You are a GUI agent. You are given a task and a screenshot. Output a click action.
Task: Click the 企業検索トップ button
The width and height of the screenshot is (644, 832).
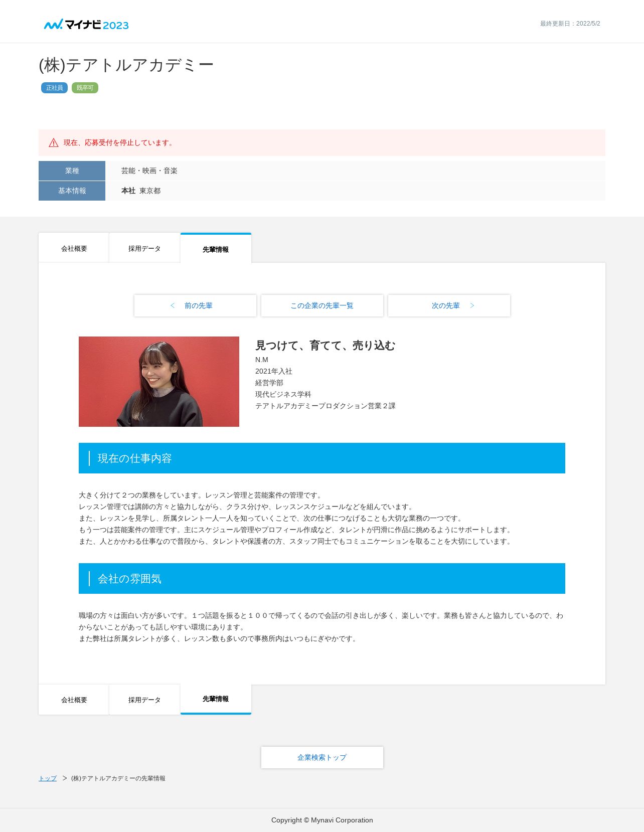click(322, 757)
